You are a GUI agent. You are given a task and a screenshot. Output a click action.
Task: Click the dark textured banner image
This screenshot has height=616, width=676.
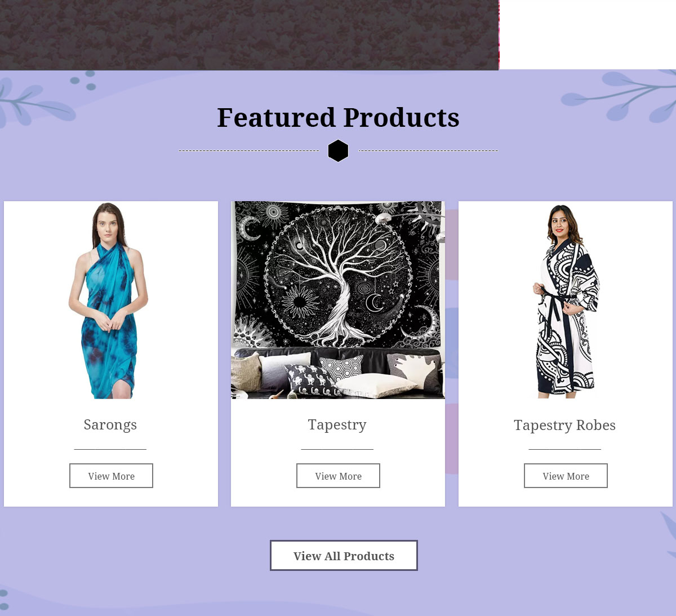pos(249,35)
